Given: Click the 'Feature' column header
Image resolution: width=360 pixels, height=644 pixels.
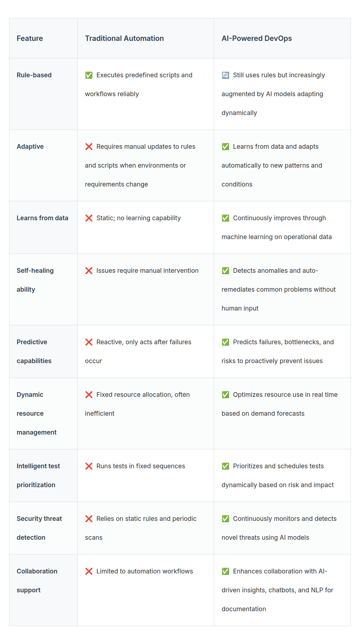Looking at the screenshot, I should [30, 38].
